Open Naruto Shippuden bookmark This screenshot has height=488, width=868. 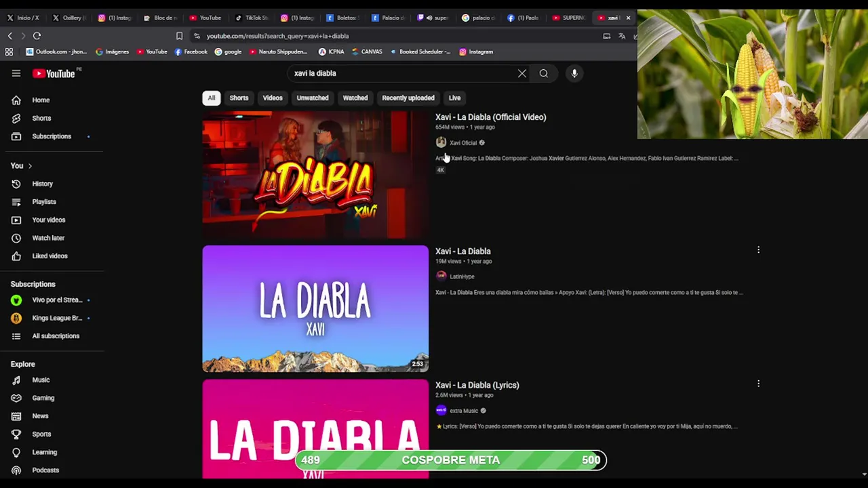pos(278,52)
